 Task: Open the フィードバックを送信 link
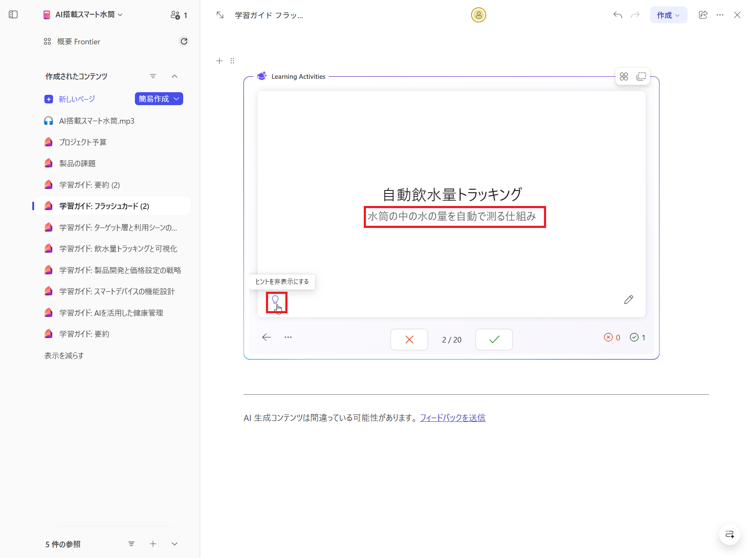click(x=452, y=417)
